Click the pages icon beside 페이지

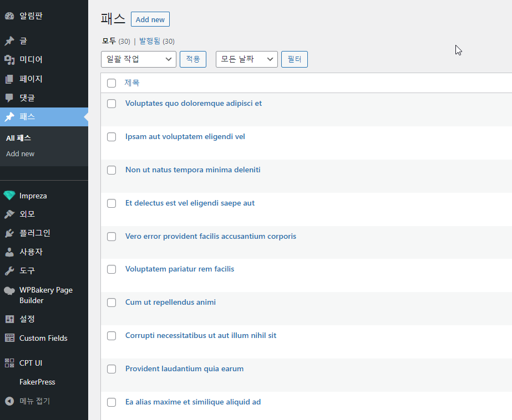9,79
